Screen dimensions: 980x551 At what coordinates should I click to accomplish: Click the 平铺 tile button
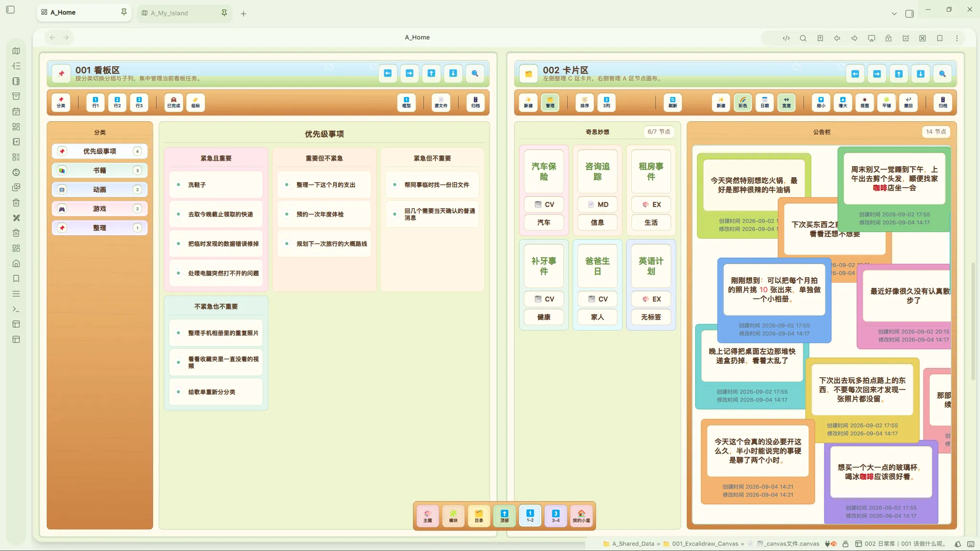[887, 102]
